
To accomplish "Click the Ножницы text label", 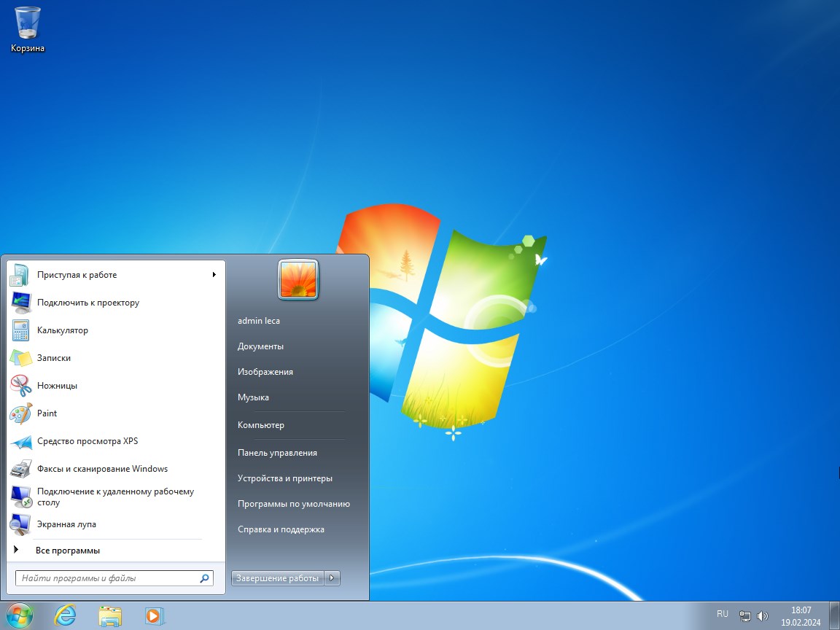I will 58,386.
